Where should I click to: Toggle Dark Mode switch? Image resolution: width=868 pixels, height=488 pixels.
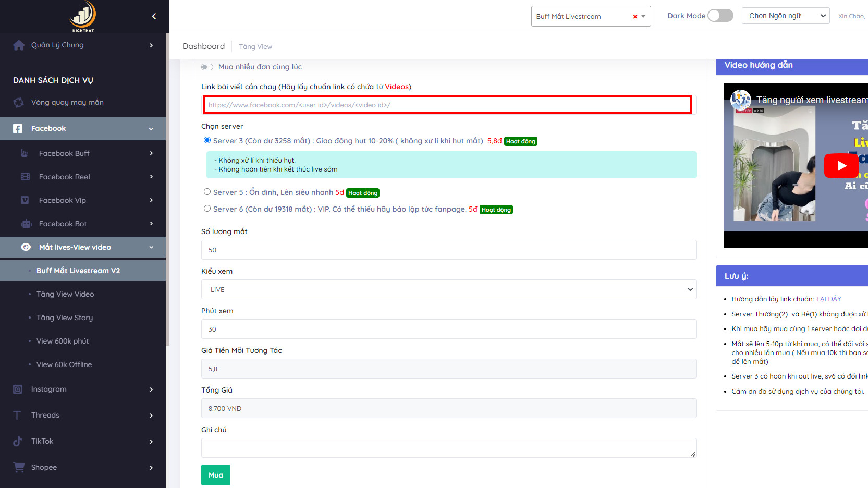(x=720, y=16)
